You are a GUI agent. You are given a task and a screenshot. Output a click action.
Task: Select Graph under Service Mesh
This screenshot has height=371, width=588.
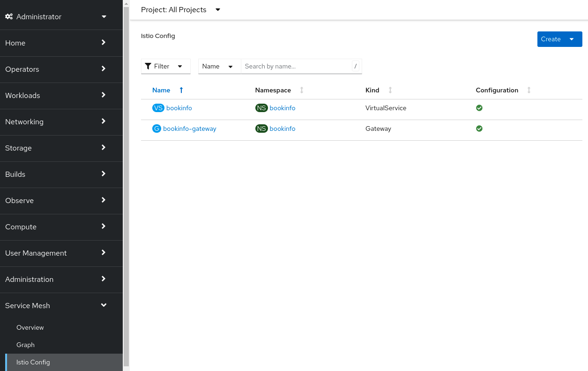(x=25, y=345)
